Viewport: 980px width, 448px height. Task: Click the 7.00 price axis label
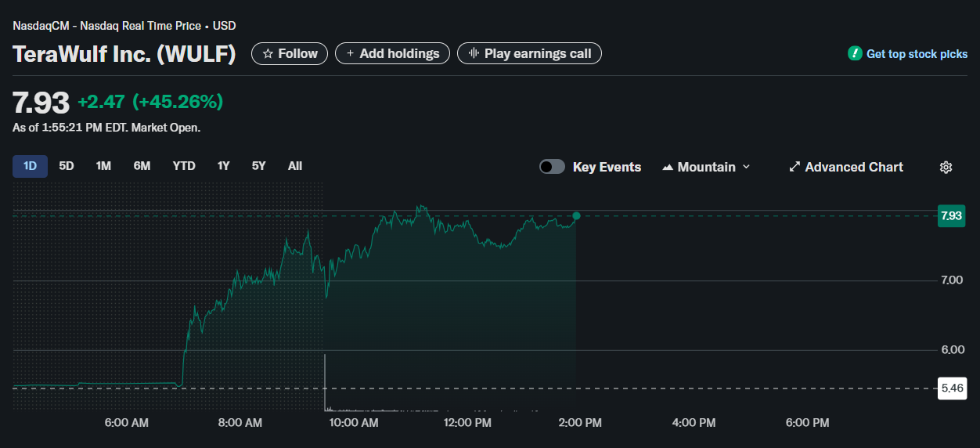click(952, 280)
